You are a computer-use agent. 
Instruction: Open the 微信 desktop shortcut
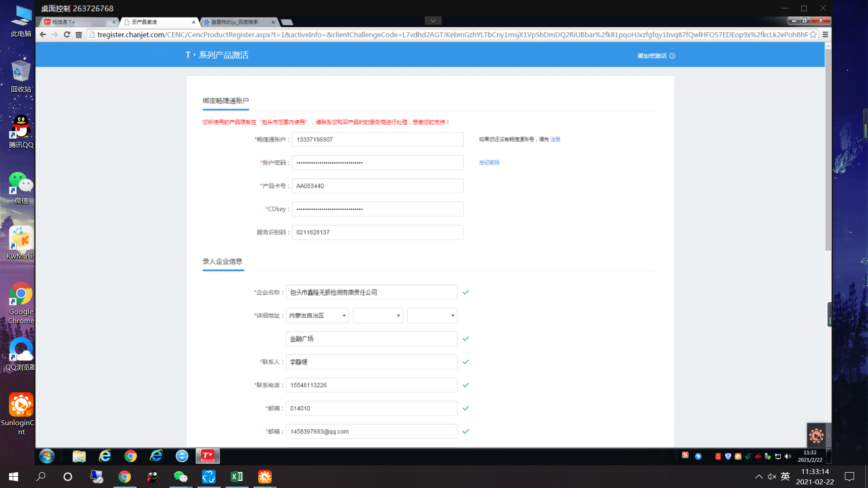pyautogui.click(x=21, y=187)
